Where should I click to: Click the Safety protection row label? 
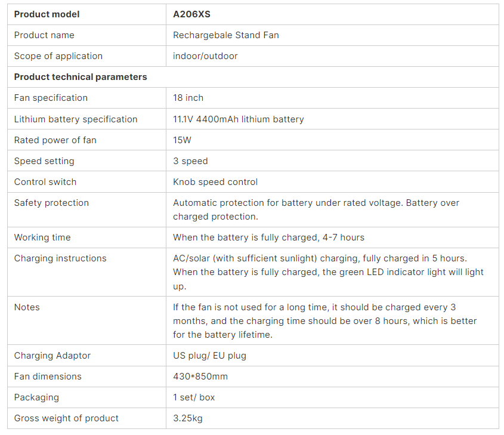point(51,203)
